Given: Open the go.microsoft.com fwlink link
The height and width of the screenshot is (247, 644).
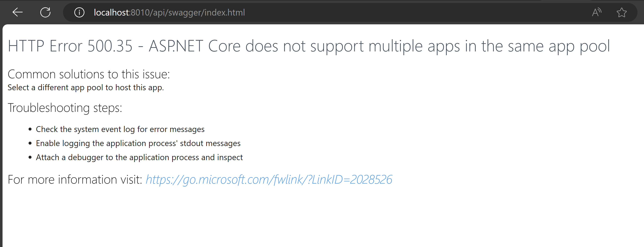Looking at the screenshot, I should click(x=269, y=180).
